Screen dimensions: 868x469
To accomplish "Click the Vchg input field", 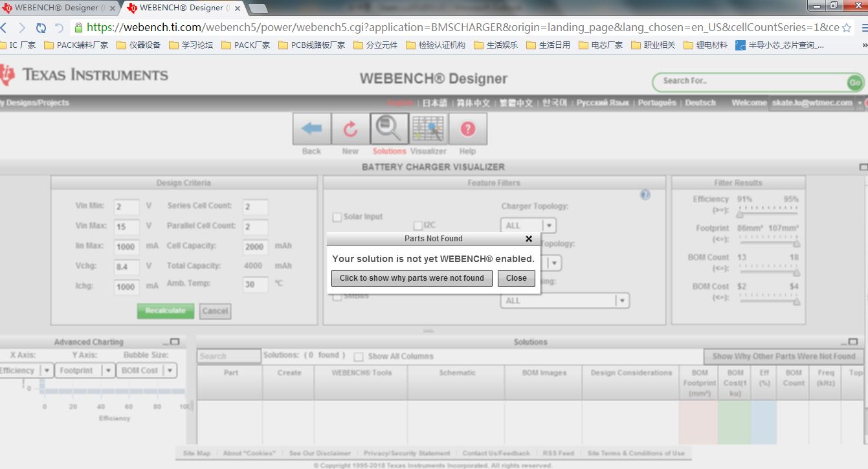I will pos(126,267).
